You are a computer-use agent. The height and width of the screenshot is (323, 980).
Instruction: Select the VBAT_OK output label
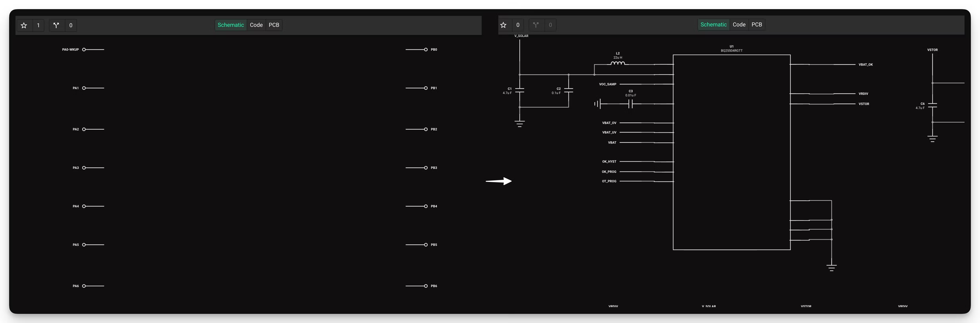[x=865, y=65]
